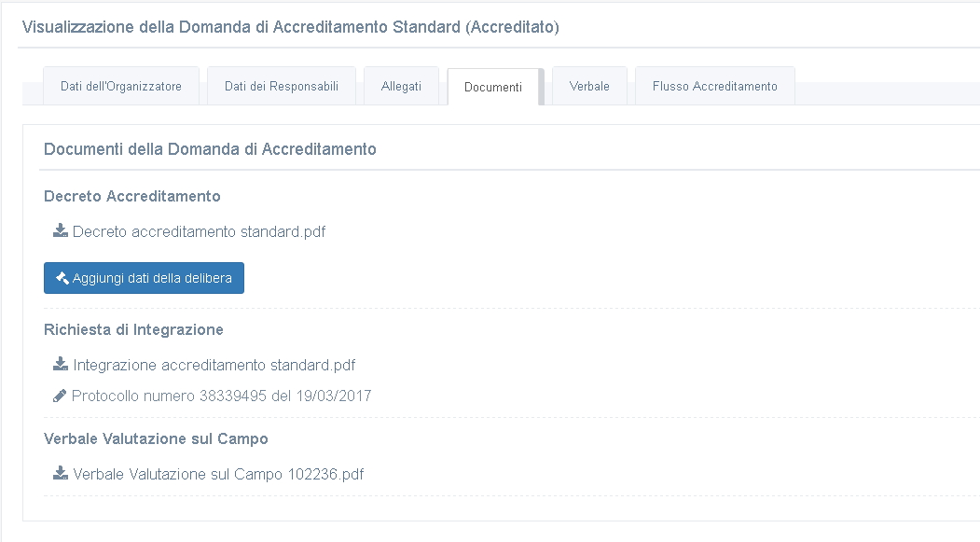Open Integrazione accreditamento standard.pdf link
This screenshot has height=542, width=980.
(x=214, y=365)
